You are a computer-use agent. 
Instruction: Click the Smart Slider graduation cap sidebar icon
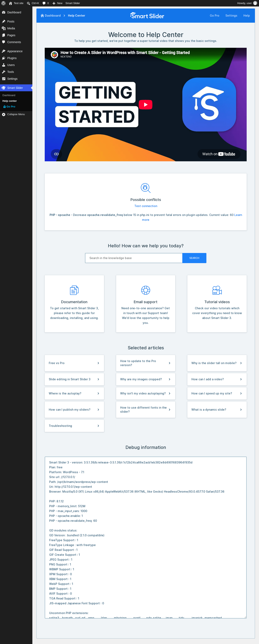pyautogui.click(x=4, y=88)
